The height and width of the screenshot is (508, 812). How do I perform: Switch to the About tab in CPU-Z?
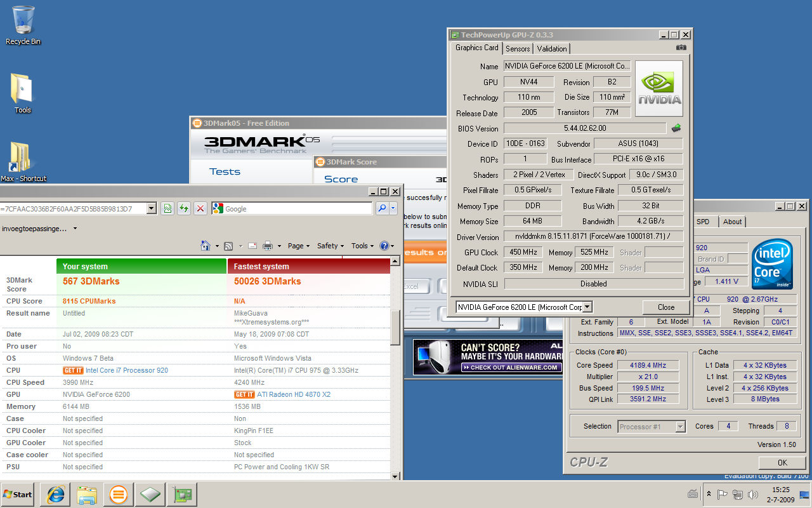click(x=732, y=222)
